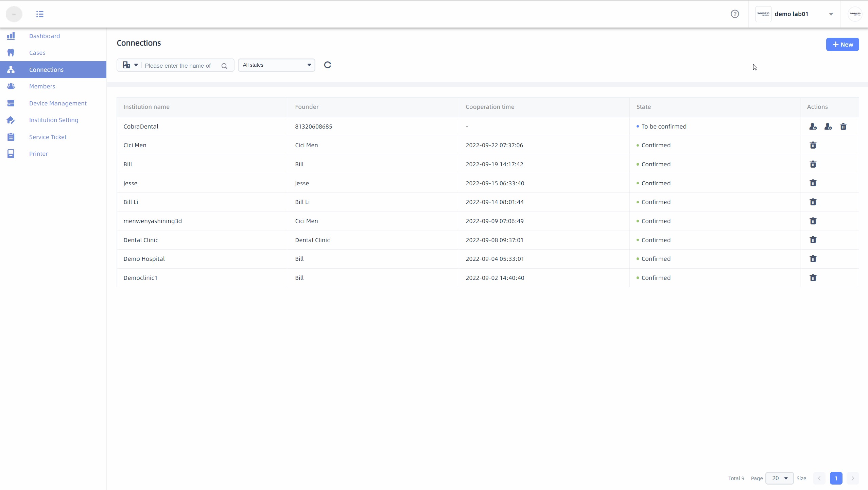This screenshot has width=868, height=490.
Task: Click the accept connection icon for CobraDental
Action: tap(813, 126)
